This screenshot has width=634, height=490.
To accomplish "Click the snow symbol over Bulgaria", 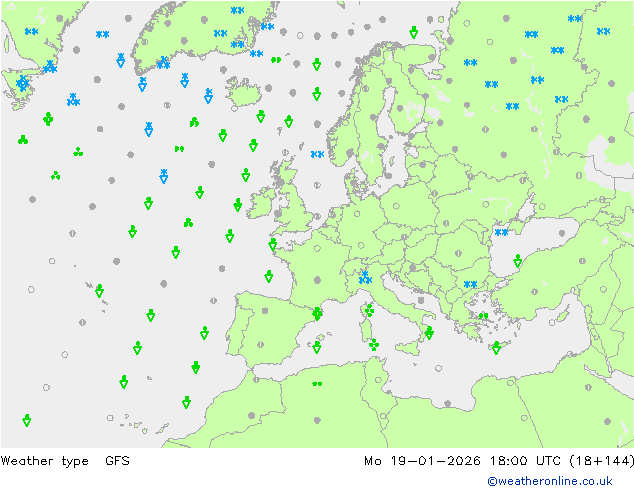I will click(470, 285).
